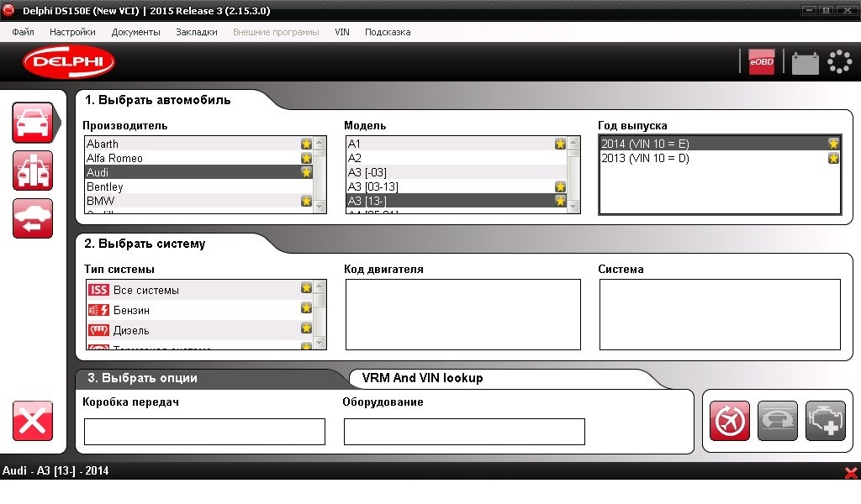Click the red airplane flight recorder icon
This screenshot has width=861, height=504.
[x=729, y=421]
